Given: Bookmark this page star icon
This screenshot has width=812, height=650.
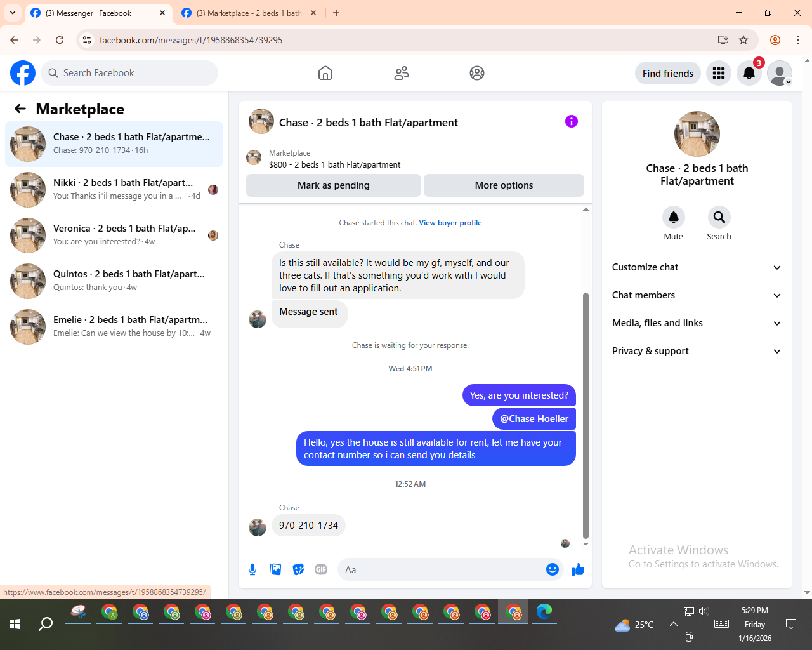Looking at the screenshot, I should click(743, 40).
